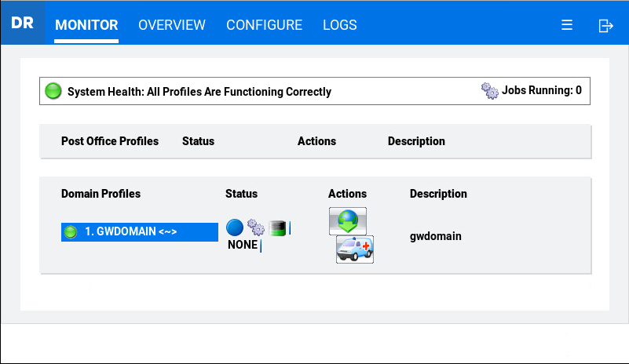Click the ambulance disaster recovery icon

click(x=355, y=249)
